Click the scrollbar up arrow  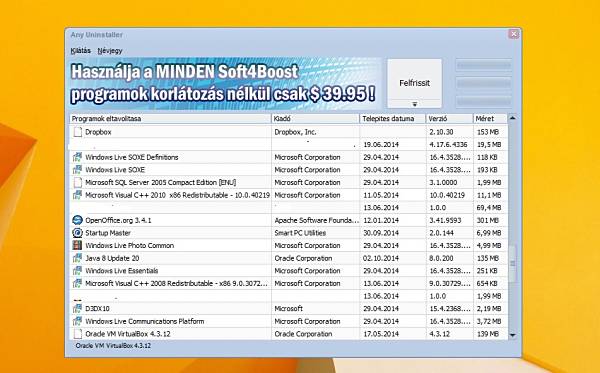coord(512,118)
